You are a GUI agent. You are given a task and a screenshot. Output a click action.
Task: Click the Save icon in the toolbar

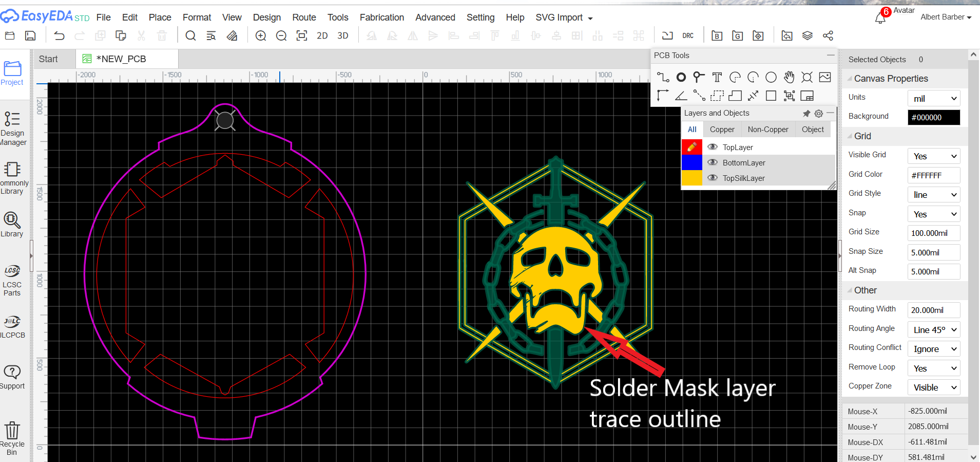tap(30, 35)
